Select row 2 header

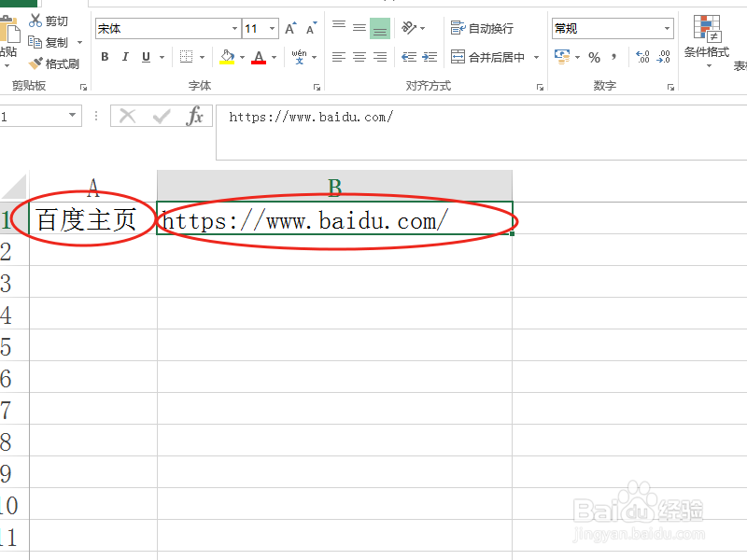pyautogui.click(x=14, y=250)
